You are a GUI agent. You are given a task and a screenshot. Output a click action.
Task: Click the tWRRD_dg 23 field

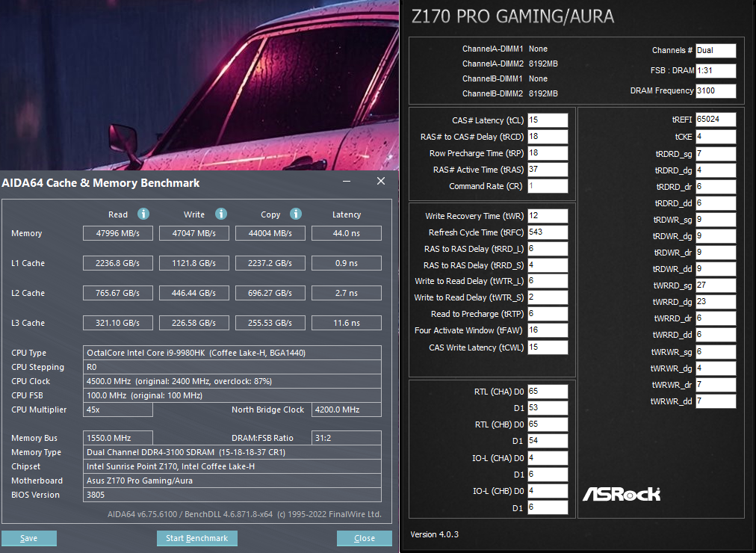click(716, 301)
